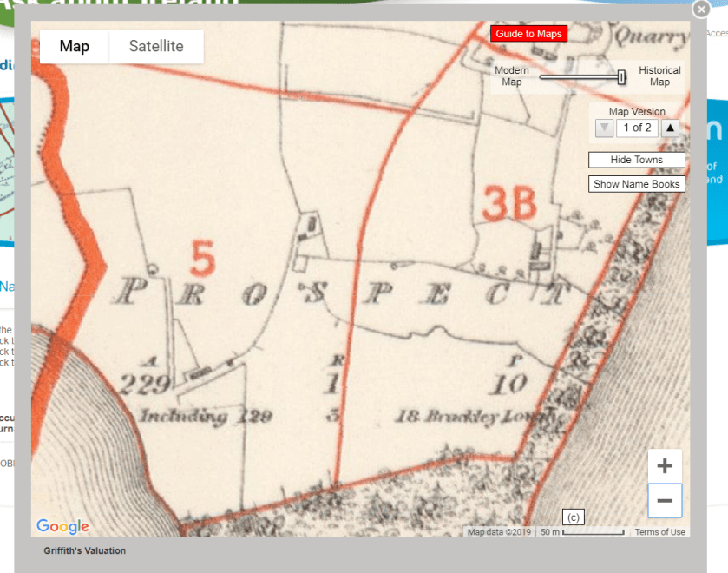This screenshot has height=573, width=728.
Task: Click the map version down arrow
Action: pyautogui.click(x=604, y=128)
